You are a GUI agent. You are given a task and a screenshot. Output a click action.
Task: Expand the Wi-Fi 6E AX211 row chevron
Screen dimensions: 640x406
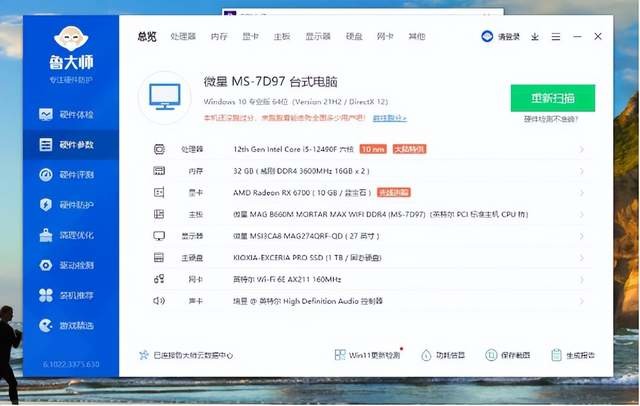[x=582, y=280]
